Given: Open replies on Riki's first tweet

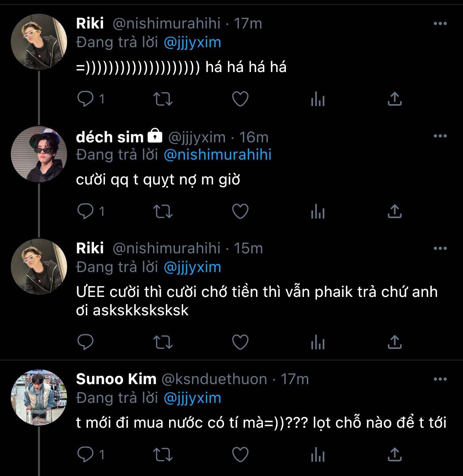Looking at the screenshot, I should point(86,99).
